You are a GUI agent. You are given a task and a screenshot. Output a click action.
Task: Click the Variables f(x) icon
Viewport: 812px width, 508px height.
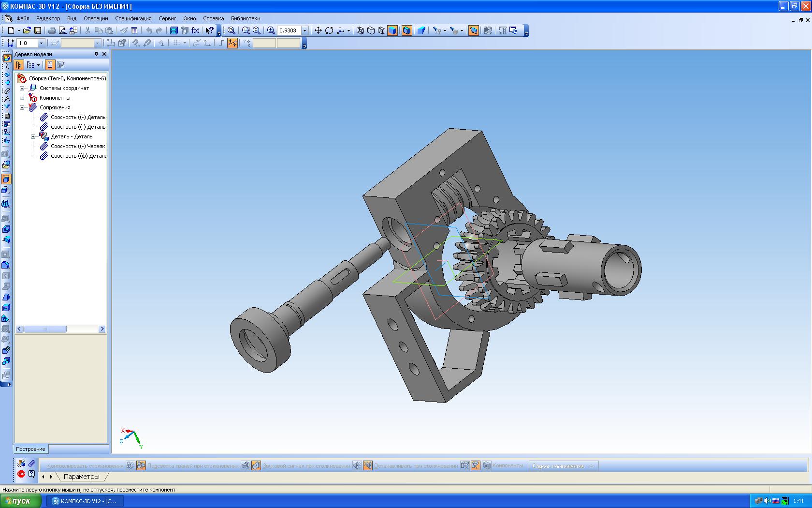pyautogui.click(x=195, y=30)
